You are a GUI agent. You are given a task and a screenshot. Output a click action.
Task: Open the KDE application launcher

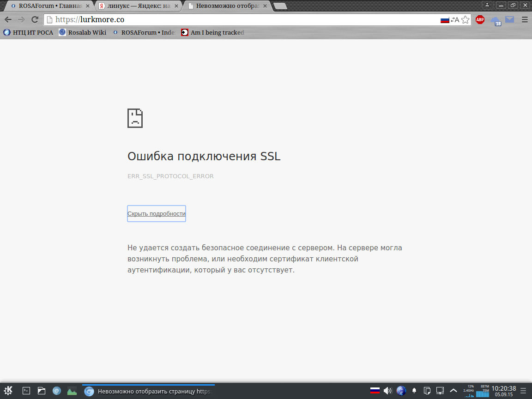pos(8,391)
